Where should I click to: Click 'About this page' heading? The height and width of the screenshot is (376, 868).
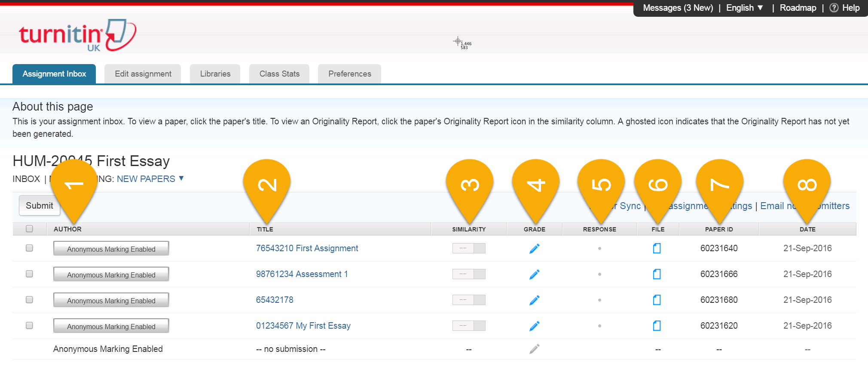[x=53, y=106]
